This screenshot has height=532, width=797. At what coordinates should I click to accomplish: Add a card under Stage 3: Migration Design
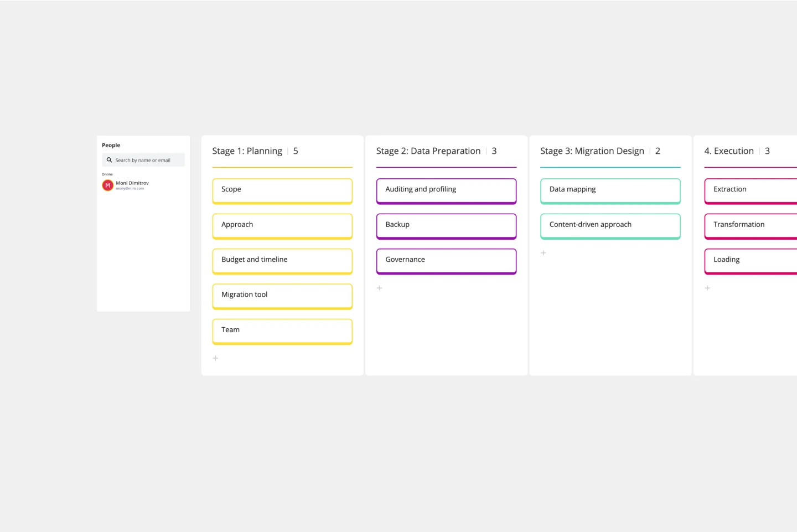[x=544, y=253]
